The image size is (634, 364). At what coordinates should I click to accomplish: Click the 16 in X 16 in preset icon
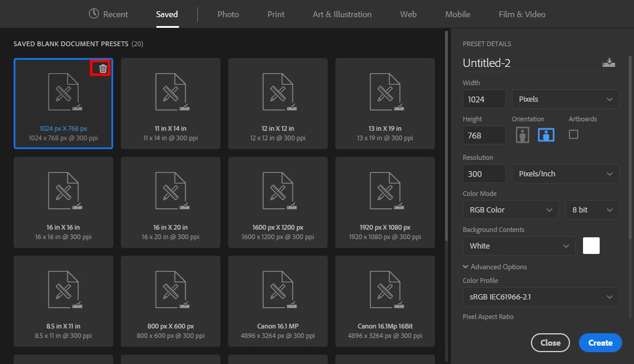click(64, 191)
